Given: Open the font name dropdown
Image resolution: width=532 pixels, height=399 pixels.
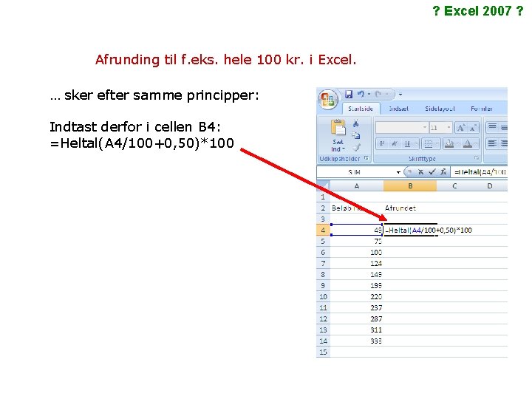Looking at the screenshot, I should (x=424, y=128).
